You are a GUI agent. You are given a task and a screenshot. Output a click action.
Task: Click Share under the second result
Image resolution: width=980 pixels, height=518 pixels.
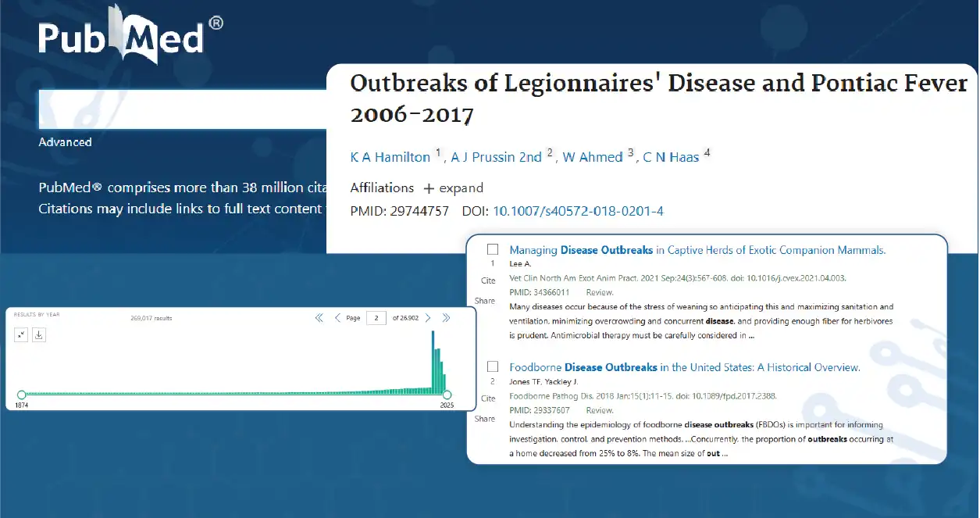485,419
